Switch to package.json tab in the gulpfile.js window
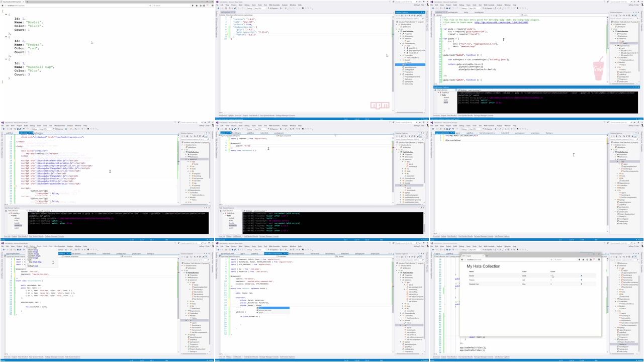The image size is (644, 362). (x=453, y=12)
